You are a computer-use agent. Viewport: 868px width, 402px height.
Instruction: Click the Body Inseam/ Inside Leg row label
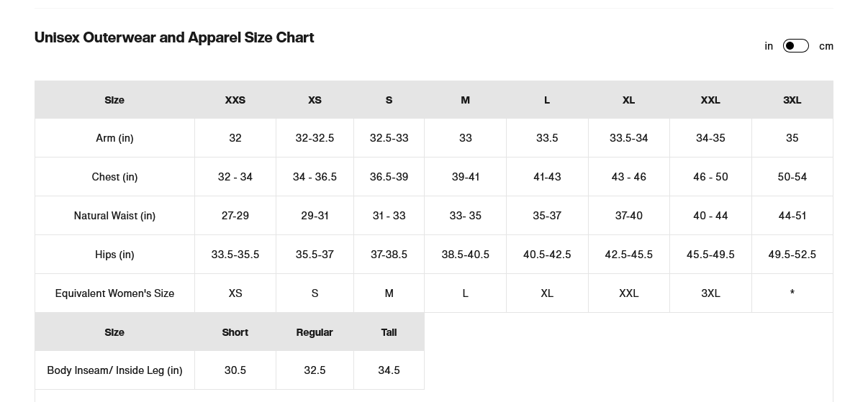pos(114,370)
